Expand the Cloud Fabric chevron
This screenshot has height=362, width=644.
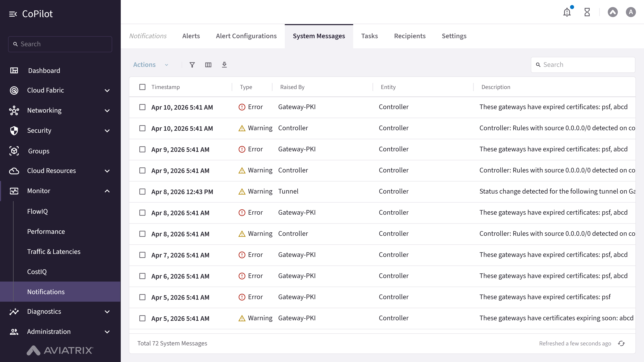[x=107, y=90]
